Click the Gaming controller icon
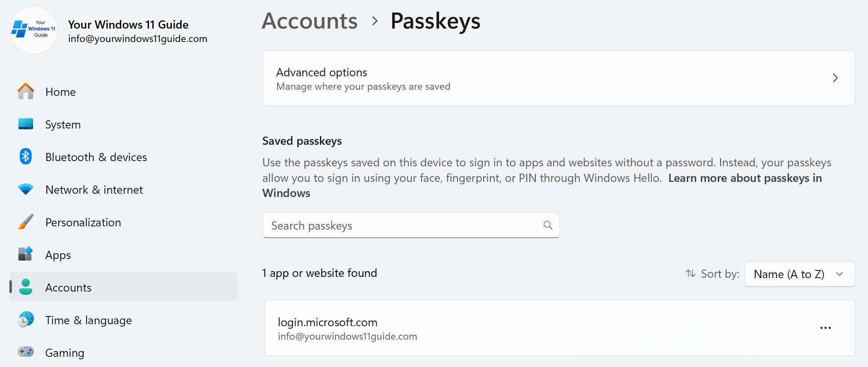 pyautogui.click(x=25, y=352)
